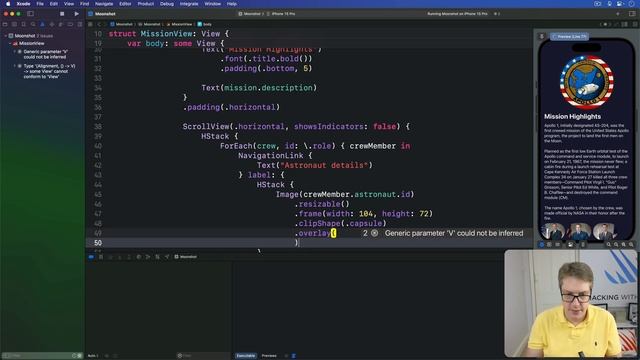Click the Selectable preview mode icon
Image resolution: width=640 pixels, height=360 pixels.
[x=549, y=244]
